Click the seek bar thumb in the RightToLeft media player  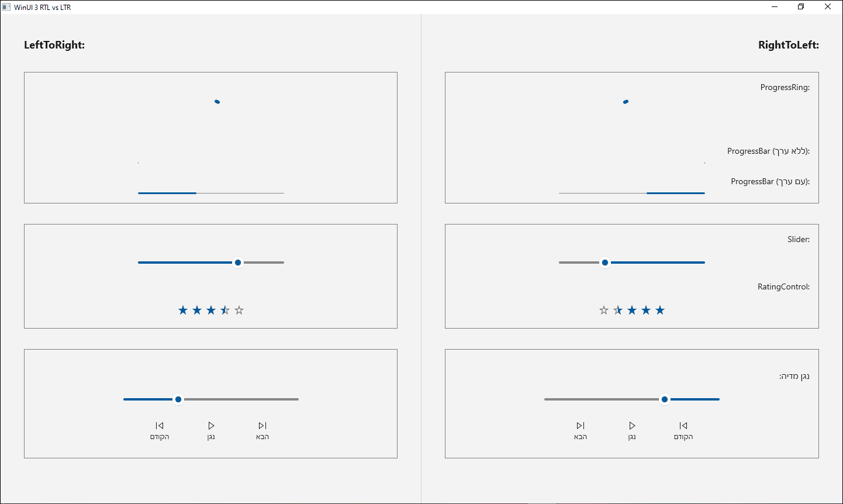coord(664,399)
